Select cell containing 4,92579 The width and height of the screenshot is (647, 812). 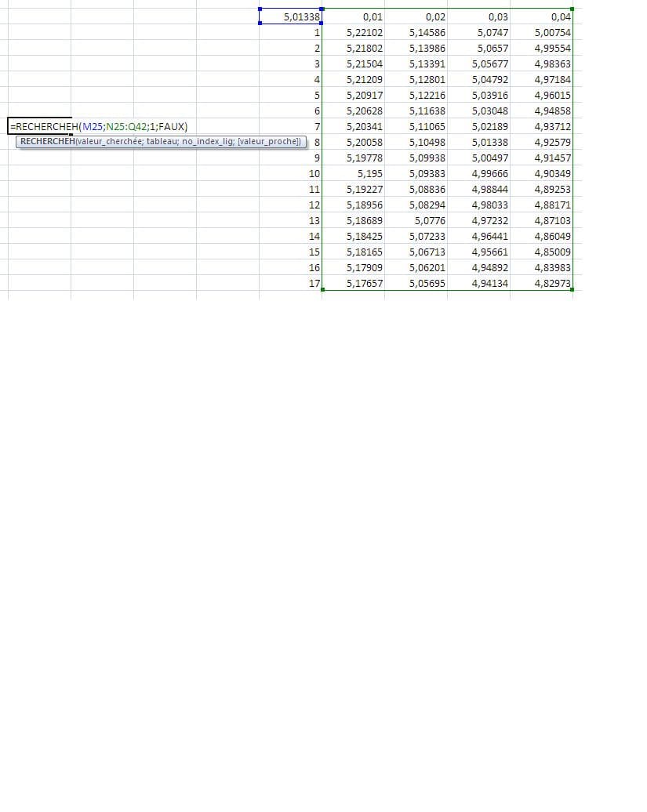point(541,142)
